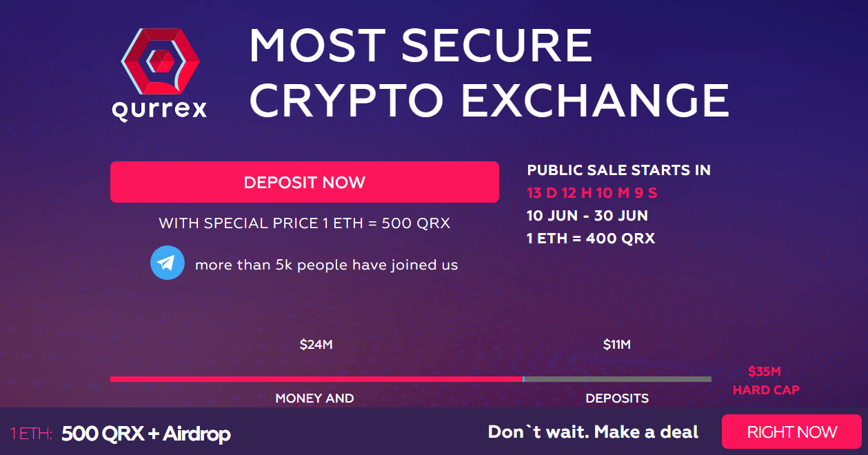This screenshot has width=868, height=455.
Task: Click the 500 QRX + Airdrop text
Action: coord(146,434)
